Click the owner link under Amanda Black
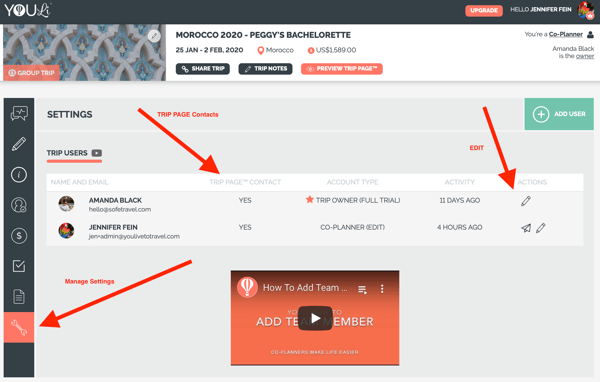The height and width of the screenshot is (382, 600). 585,56
